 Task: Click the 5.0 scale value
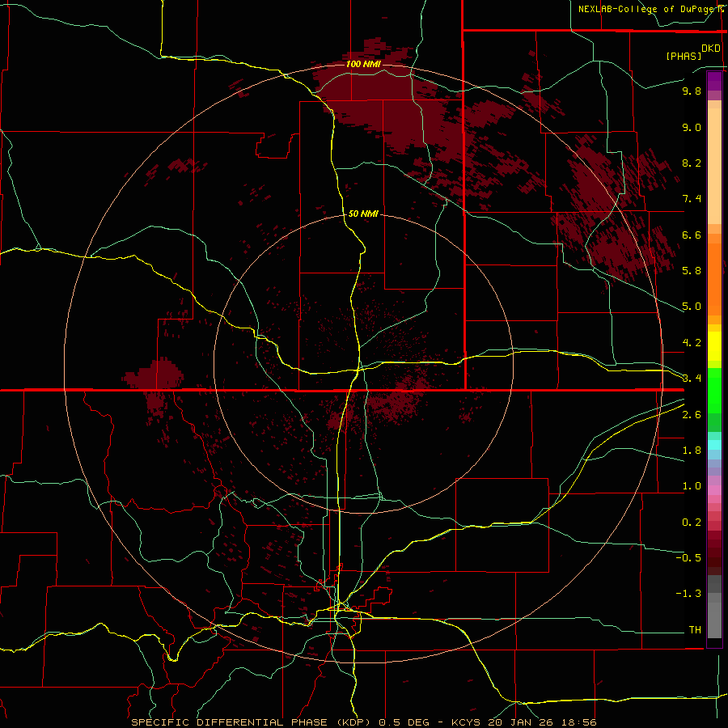point(692,307)
